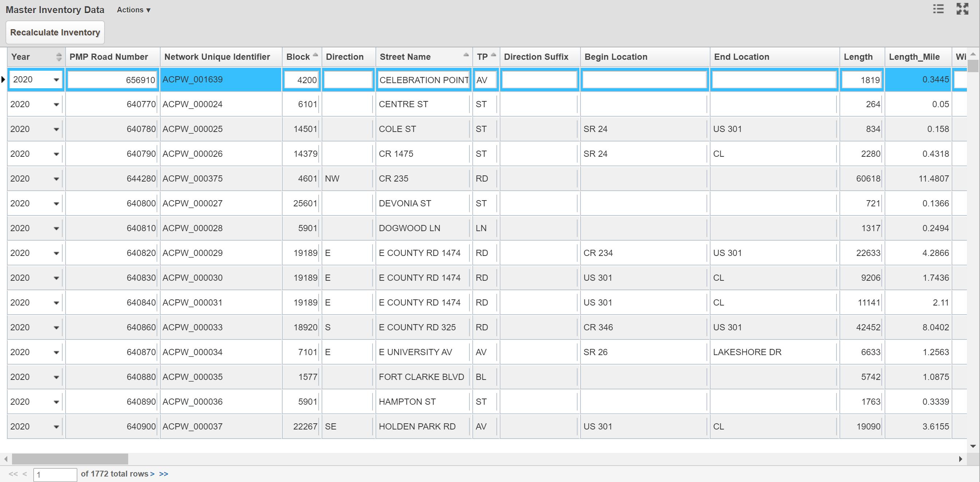Sort by Year column arrows
Screen dimensions: 980x482
[59, 57]
